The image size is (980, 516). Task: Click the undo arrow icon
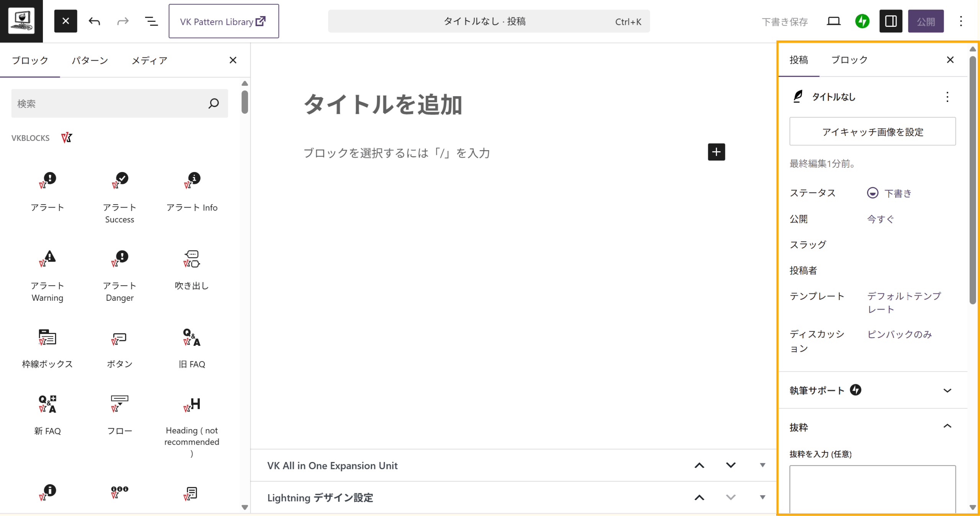point(94,21)
